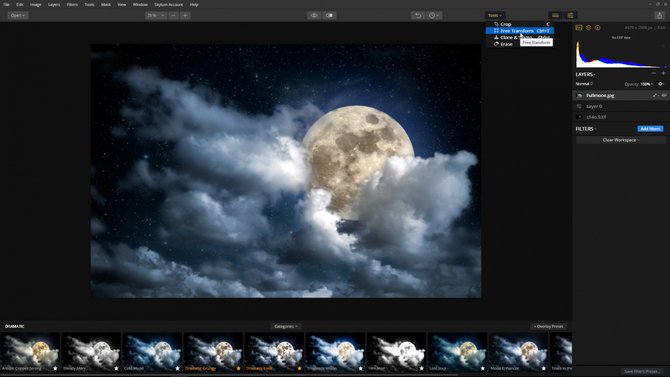The image size is (670, 377).
Task: Open the Mask menu
Action: pos(106,4)
